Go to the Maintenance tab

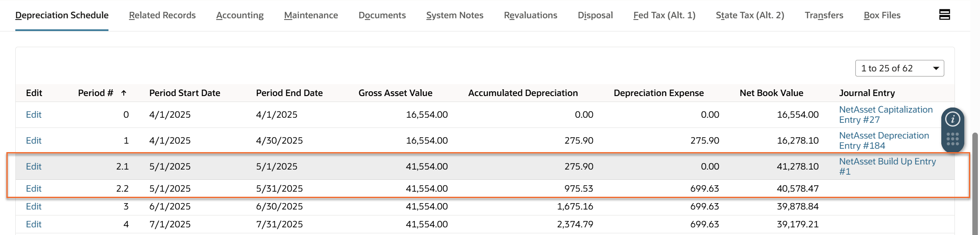click(311, 15)
